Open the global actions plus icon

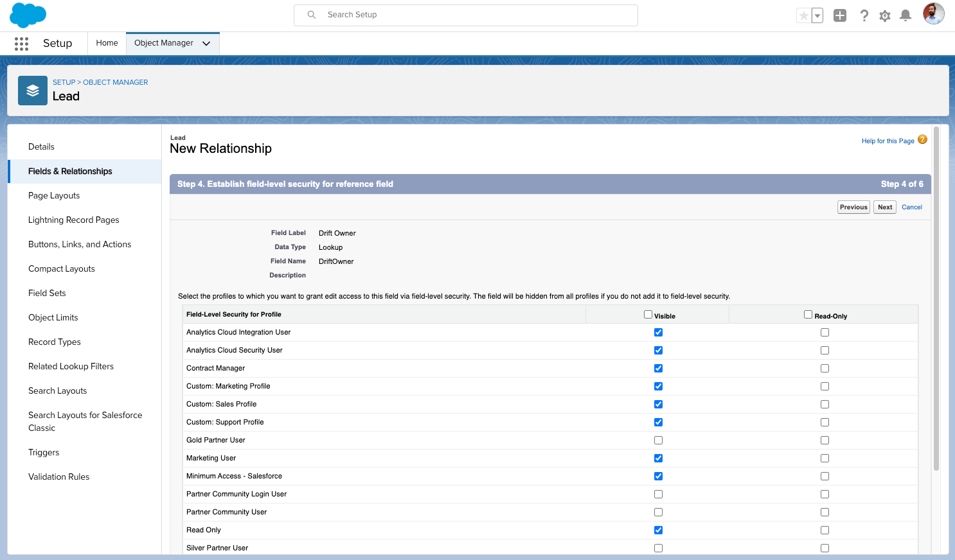840,15
